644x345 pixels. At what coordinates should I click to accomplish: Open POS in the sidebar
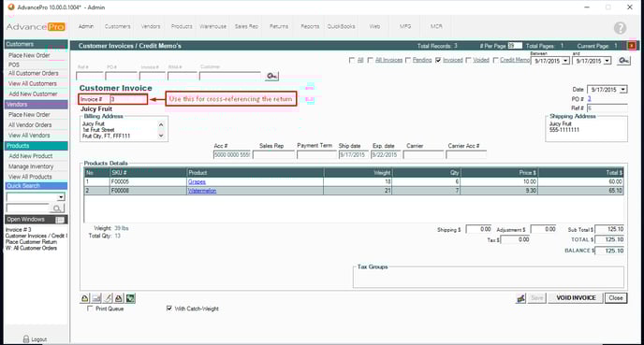point(13,65)
